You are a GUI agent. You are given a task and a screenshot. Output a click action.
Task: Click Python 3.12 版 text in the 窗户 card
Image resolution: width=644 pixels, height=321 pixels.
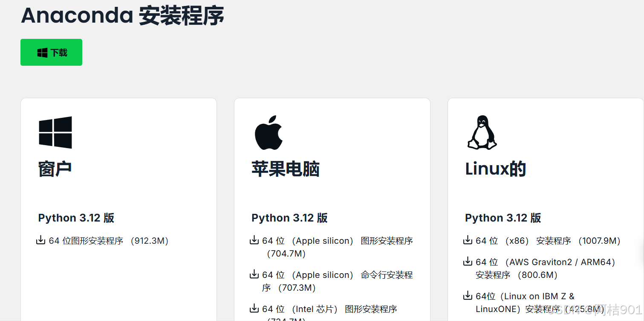coord(76,218)
